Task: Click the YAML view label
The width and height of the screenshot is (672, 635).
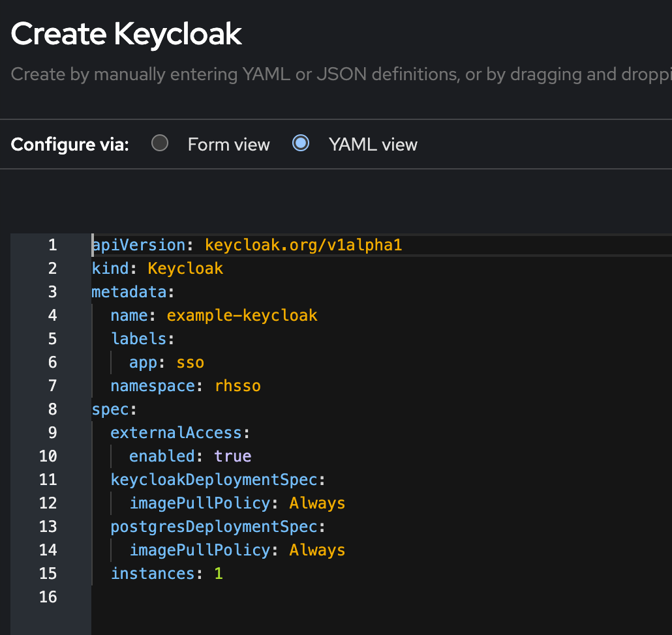Action: (373, 145)
